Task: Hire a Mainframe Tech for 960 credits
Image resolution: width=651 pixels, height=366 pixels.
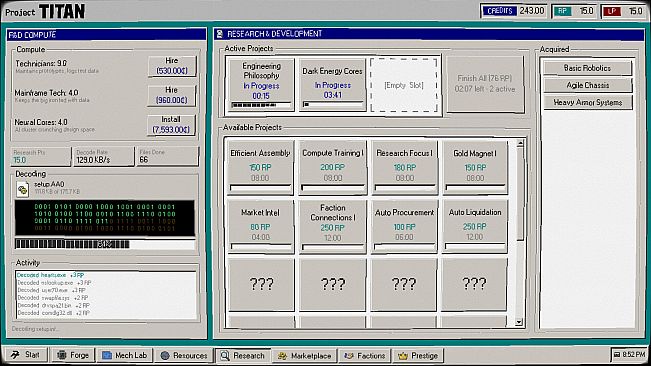Action: coord(172,95)
